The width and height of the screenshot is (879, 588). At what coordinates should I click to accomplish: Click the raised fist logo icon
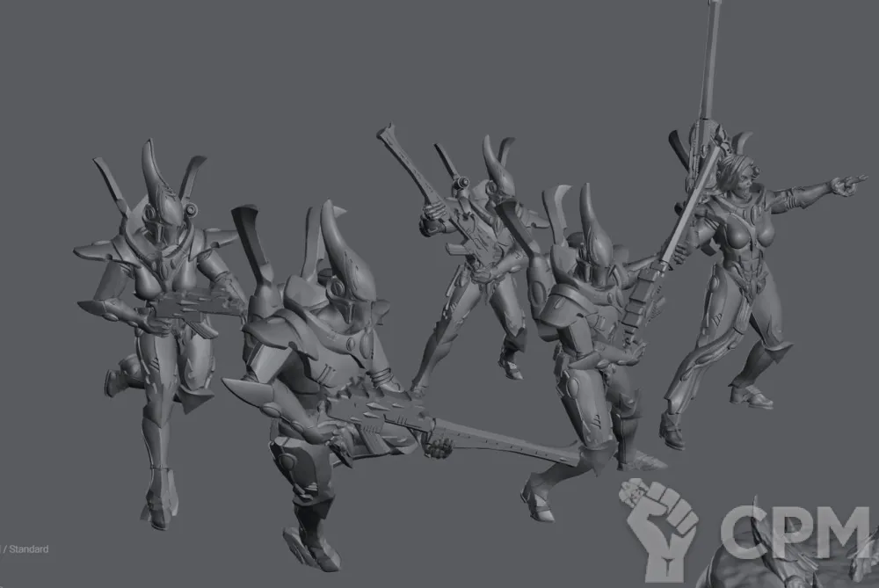tap(661, 529)
